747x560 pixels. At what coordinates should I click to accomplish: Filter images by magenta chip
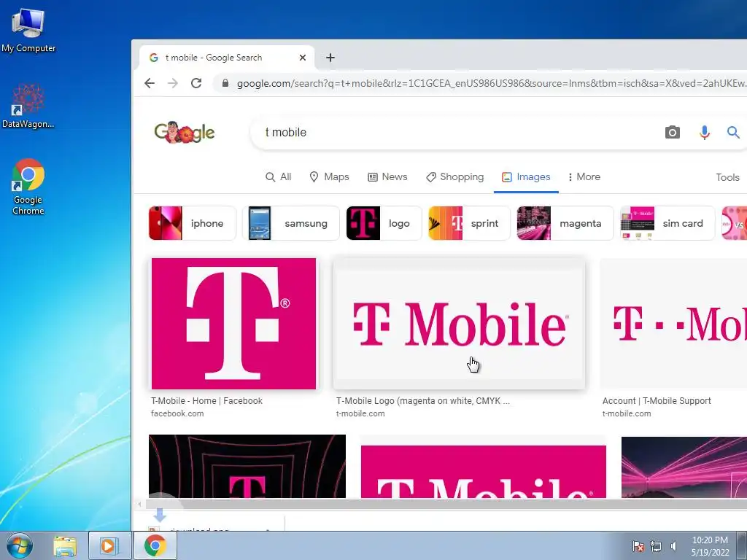[565, 223]
